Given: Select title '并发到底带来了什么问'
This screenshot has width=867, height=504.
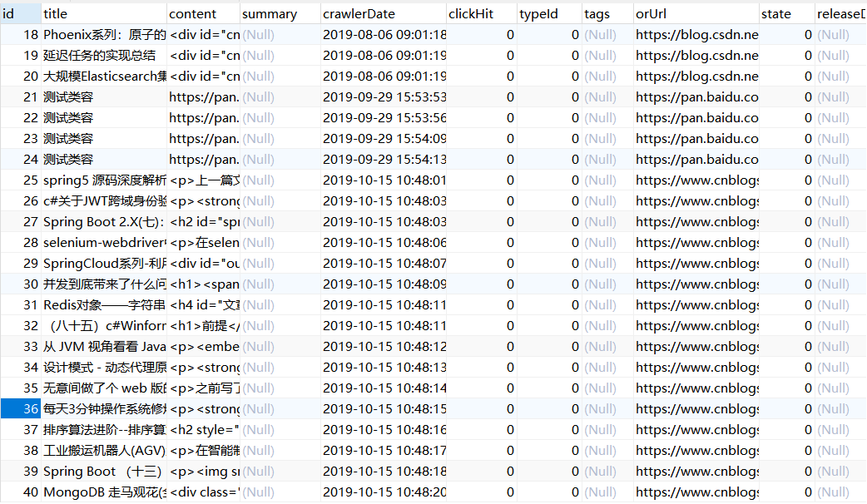Looking at the screenshot, I should pos(104,284).
